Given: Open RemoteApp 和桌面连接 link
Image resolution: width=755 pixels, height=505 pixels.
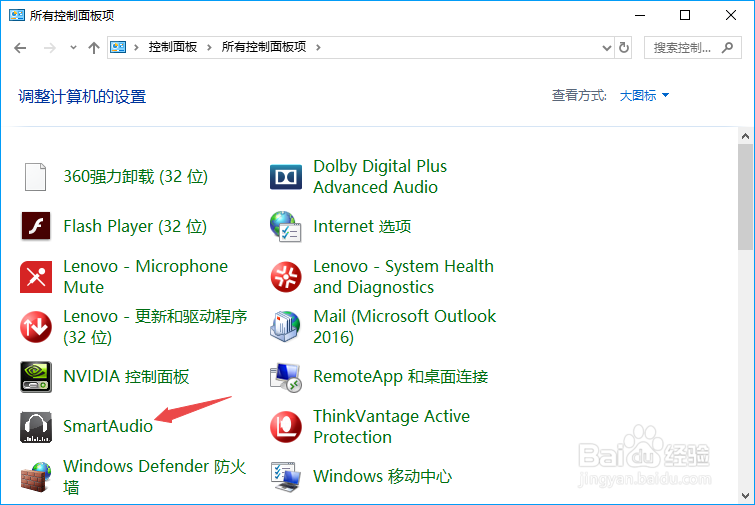Looking at the screenshot, I should pyautogui.click(x=401, y=376).
